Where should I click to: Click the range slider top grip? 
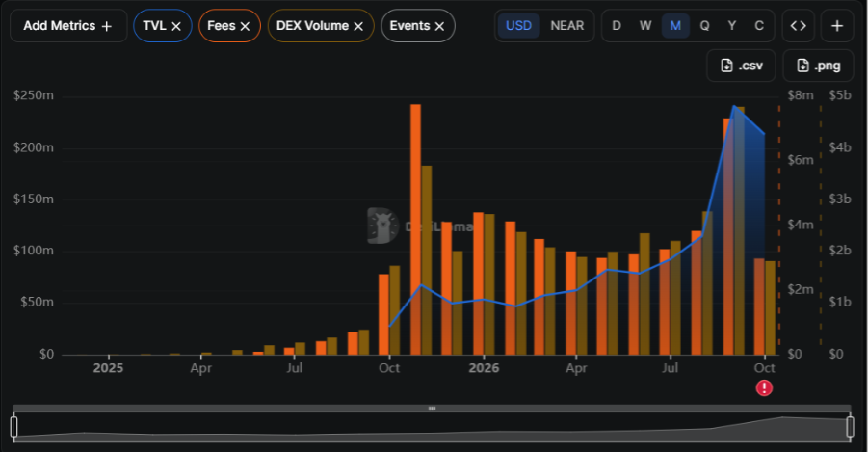pyautogui.click(x=432, y=409)
